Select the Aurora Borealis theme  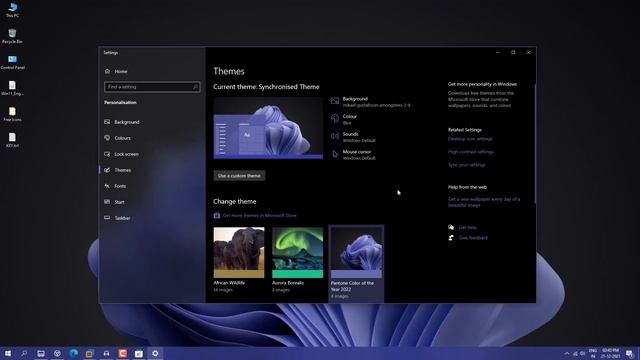298,260
